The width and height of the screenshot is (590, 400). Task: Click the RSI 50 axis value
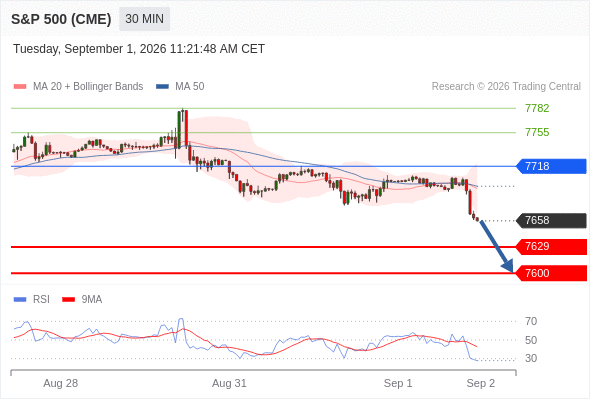[x=531, y=340]
